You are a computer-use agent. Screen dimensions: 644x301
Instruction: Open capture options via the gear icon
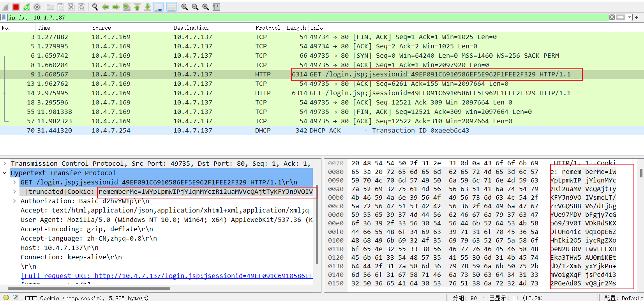tap(37, 7)
